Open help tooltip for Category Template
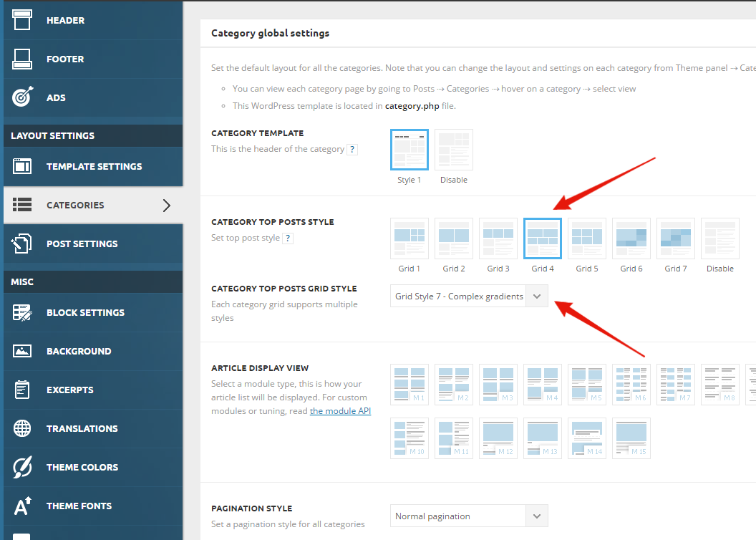 [x=352, y=150]
